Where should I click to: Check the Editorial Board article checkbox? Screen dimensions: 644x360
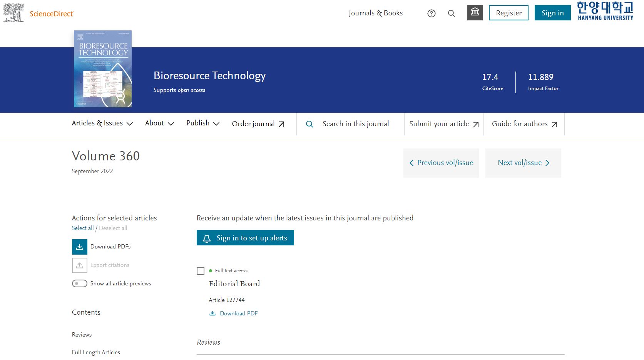201,271
